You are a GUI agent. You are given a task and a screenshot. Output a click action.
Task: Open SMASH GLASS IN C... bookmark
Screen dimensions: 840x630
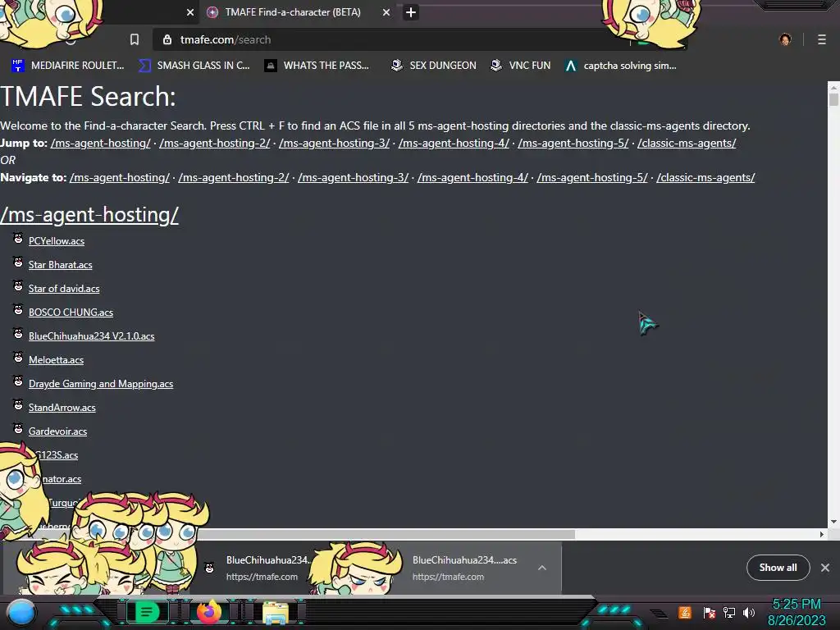194,66
